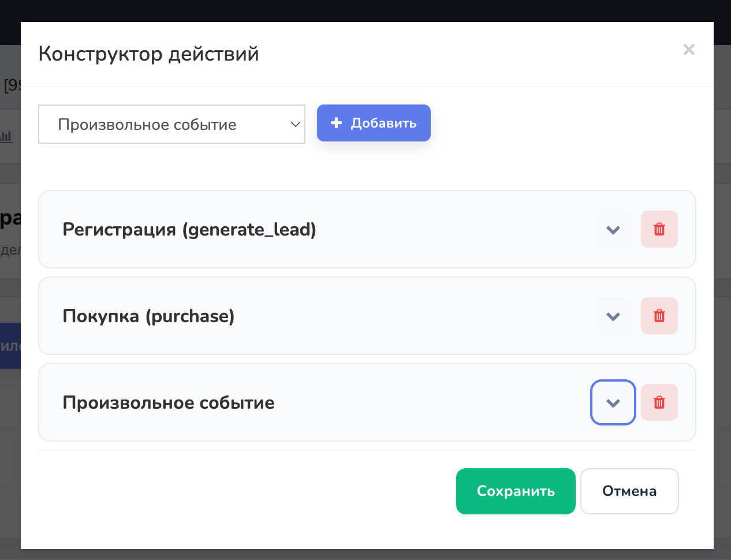The width and height of the screenshot is (731, 560).
Task: Expand the Покупка (purchase) chevron
Action: pyautogui.click(x=613, y=316)
